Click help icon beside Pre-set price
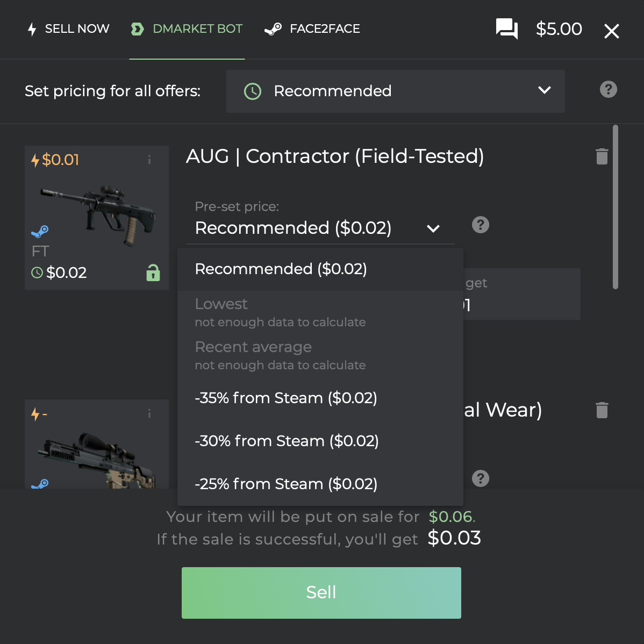This screenshot has width=644, height=644. pos(480,225)
